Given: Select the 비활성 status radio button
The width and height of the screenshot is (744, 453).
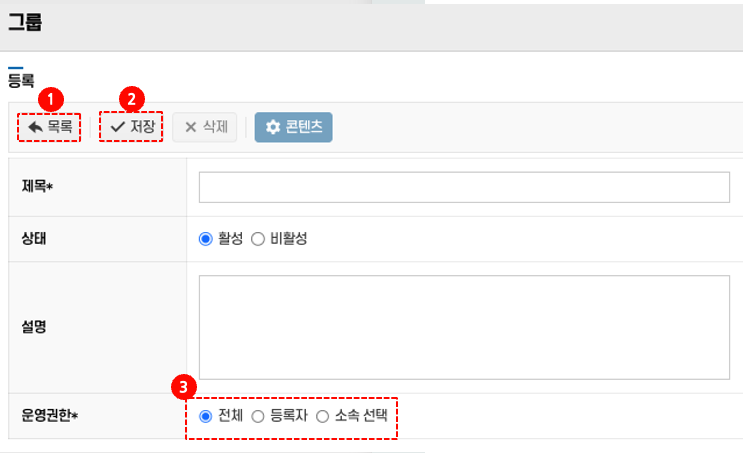Looking at the screenshot, I should [257, 239].
